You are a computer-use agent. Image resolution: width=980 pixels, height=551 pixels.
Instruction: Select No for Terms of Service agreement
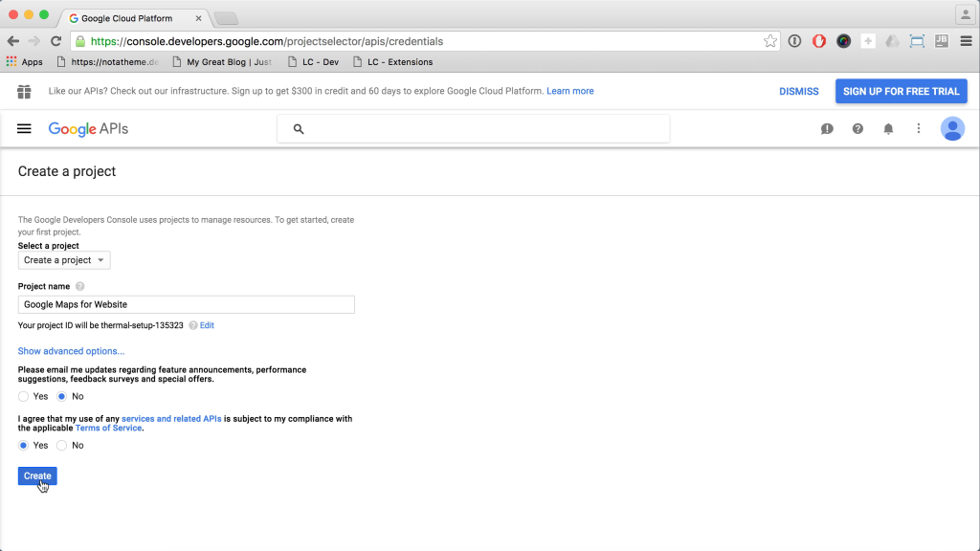62,445
